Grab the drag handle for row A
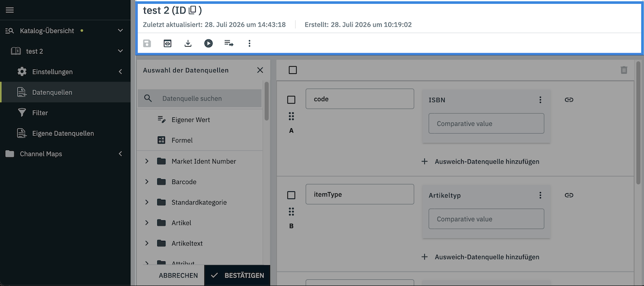The height and width of the screenshot is (286, 644). (x=292, y=116)
